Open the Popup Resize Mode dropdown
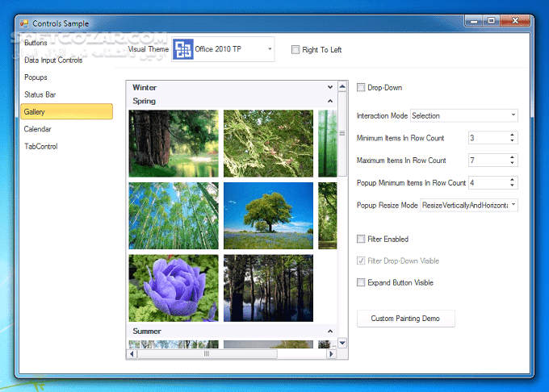This screenshot has width=549, height=392. (x=513, y=206)
